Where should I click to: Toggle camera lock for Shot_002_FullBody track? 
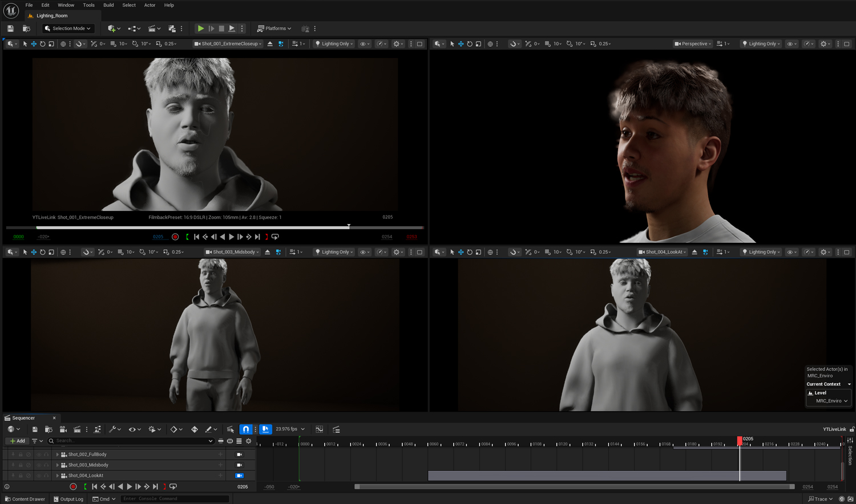(239, 454)
